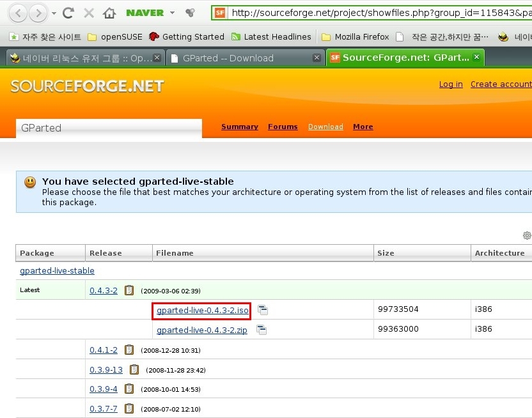Open the More menu link
This screenshot has width=532, height=418.
pos(363,127)
